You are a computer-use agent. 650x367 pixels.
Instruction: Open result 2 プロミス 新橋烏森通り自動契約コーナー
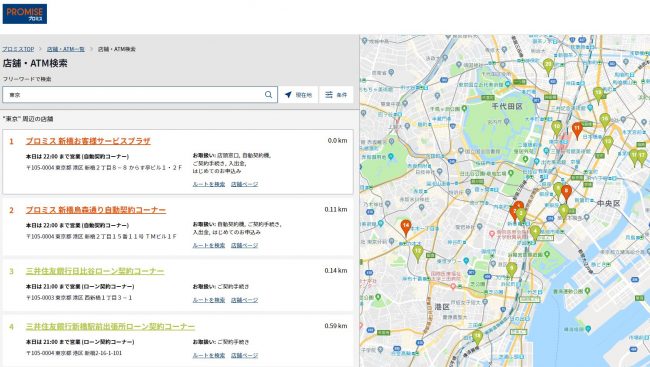pyautogui.click(x=96, y=210)
